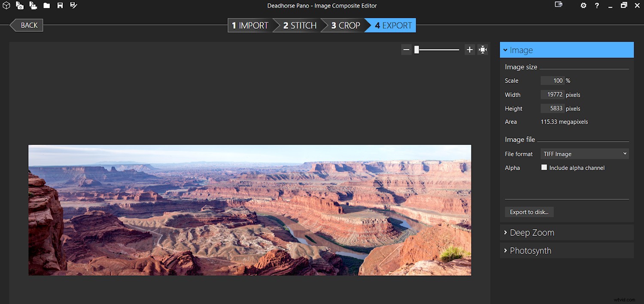Click the zoom in plus icon
Viewport: 644px width, 304px height.
[469, 49]
